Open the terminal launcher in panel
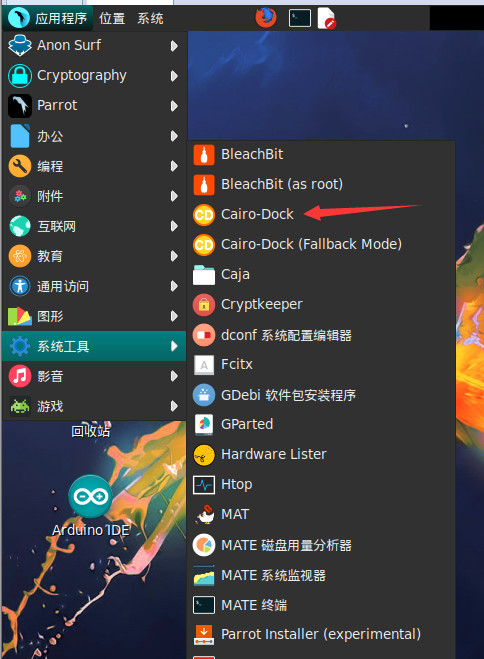Screen dimensions: 484x659 (300, 18)
